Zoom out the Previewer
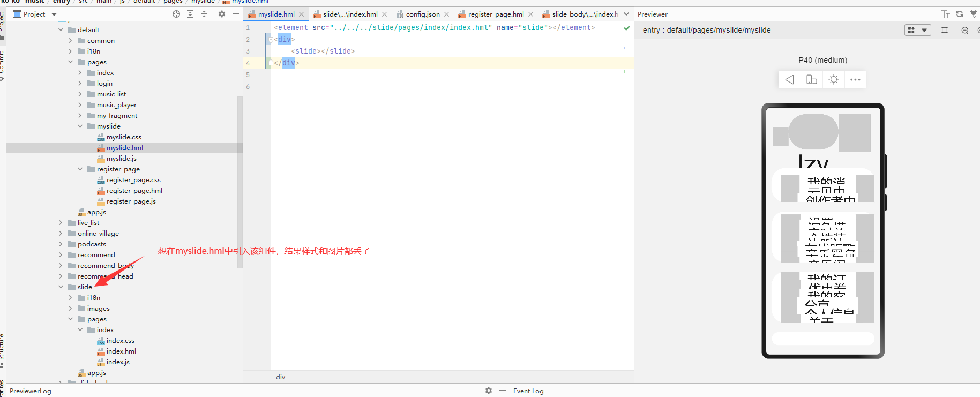The height and width of the screenshot is (397, 980). (x=965, y=30)
